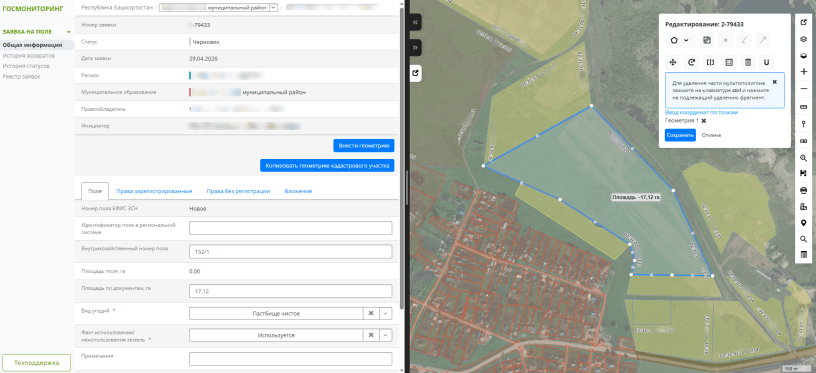The height and width of the screenshot is (373, 816).
Task: Open the map layers panel
Action: [804, 39]
